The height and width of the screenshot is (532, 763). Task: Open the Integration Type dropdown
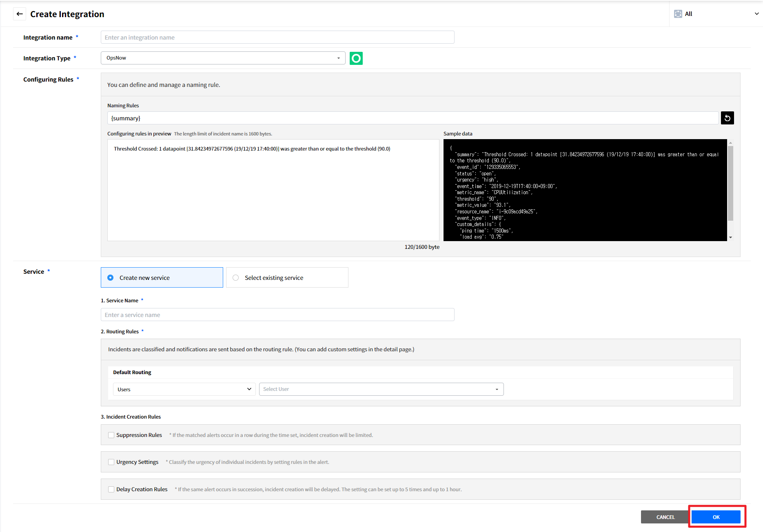pyautogui.click(x=223, y=58)
